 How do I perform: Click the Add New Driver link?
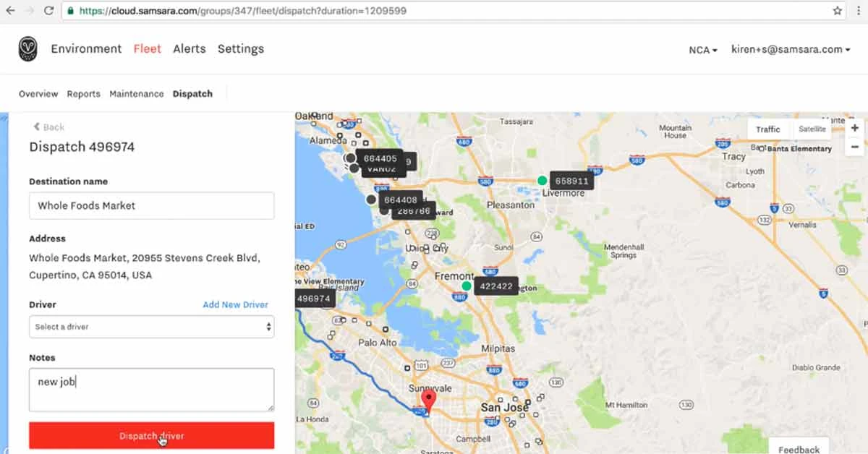235,304
